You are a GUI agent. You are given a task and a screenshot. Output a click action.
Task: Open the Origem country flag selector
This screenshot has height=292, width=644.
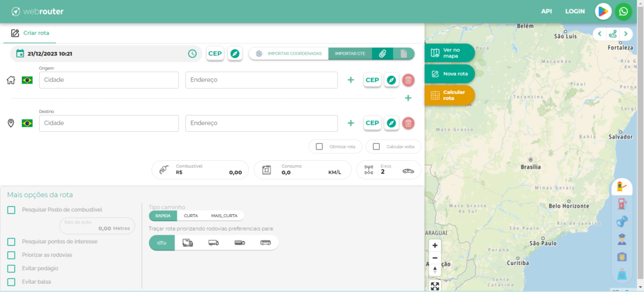[27, 80]
